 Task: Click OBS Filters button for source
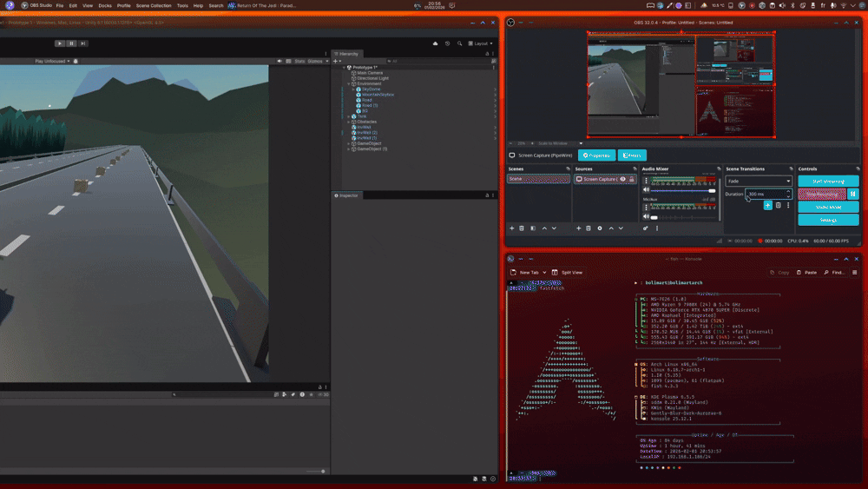632,155
